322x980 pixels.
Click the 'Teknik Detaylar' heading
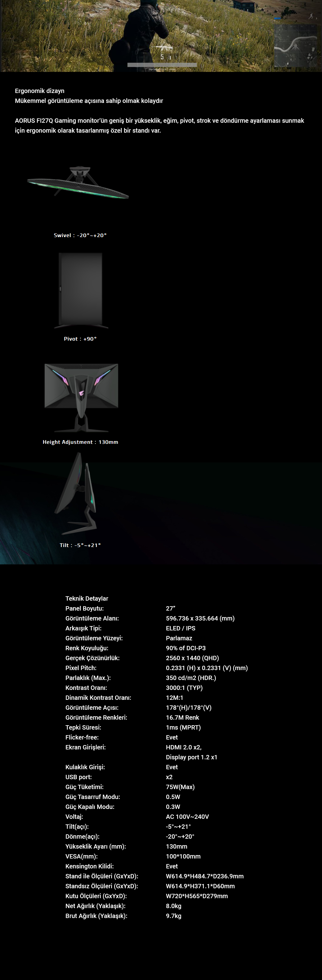pos(87,598)
